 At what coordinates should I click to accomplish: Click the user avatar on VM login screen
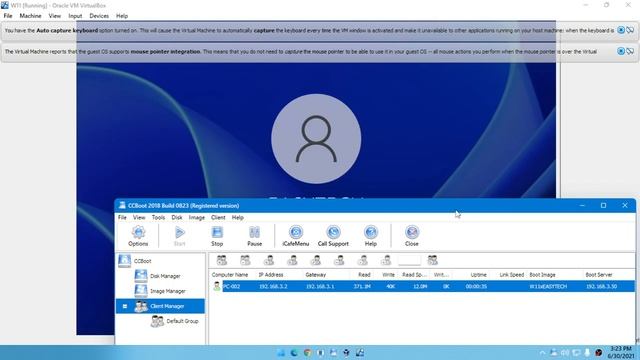[x=316, y=139]
